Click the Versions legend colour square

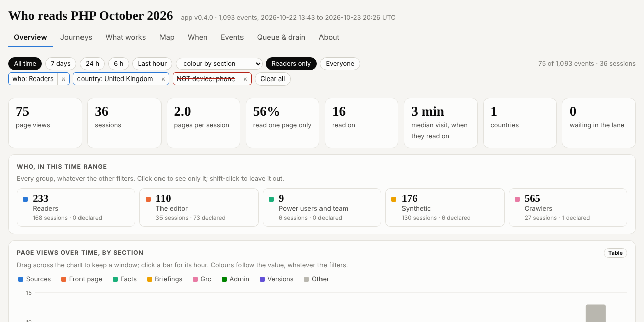(262, 279)
